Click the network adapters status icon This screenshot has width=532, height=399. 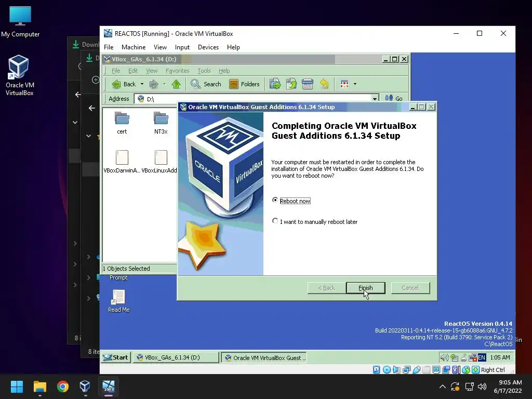[x=406, y=369]
